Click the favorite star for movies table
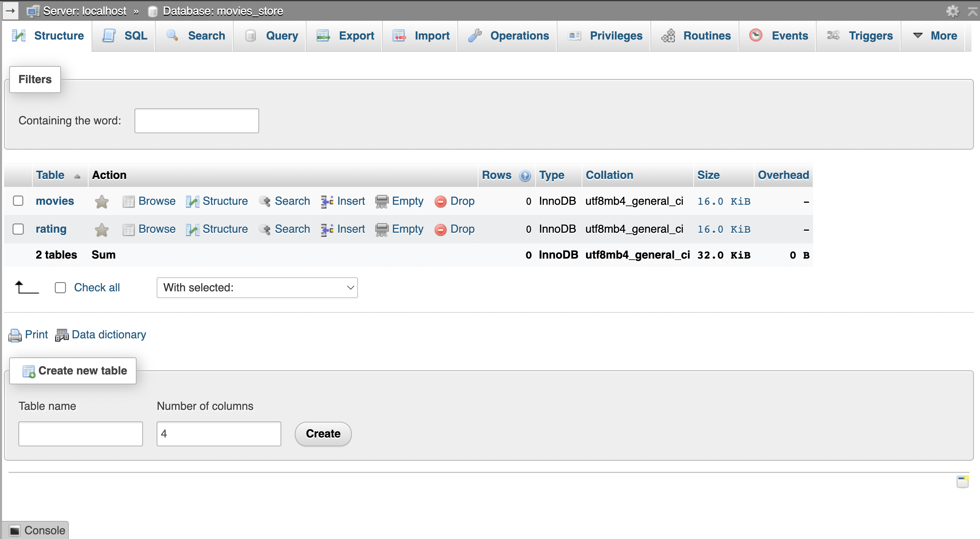Image resolution: width=980 pixels, height=539 pixels. [101, 201]
